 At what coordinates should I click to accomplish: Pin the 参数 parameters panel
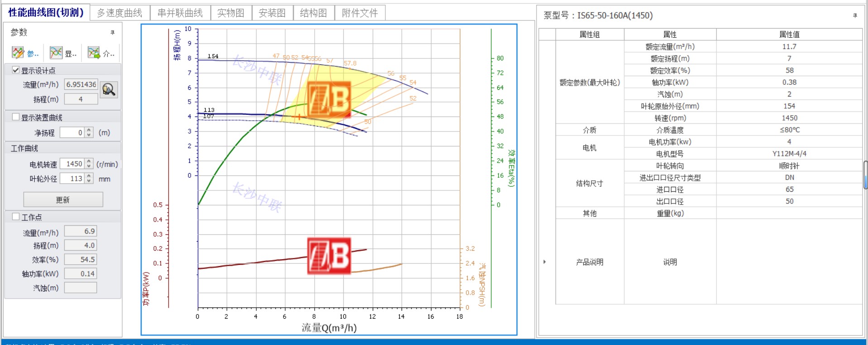pyautogui.click(x=113, y=32)
